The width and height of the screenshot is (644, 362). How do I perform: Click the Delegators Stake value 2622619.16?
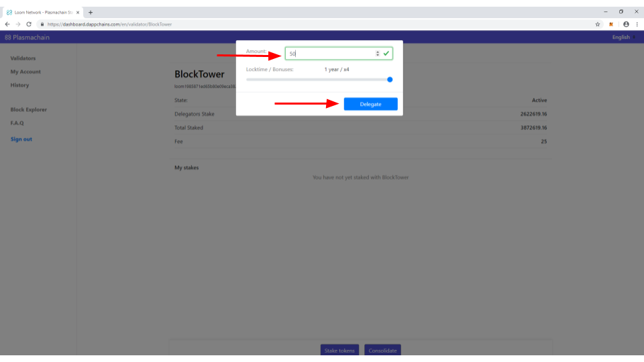coord(533,114)
